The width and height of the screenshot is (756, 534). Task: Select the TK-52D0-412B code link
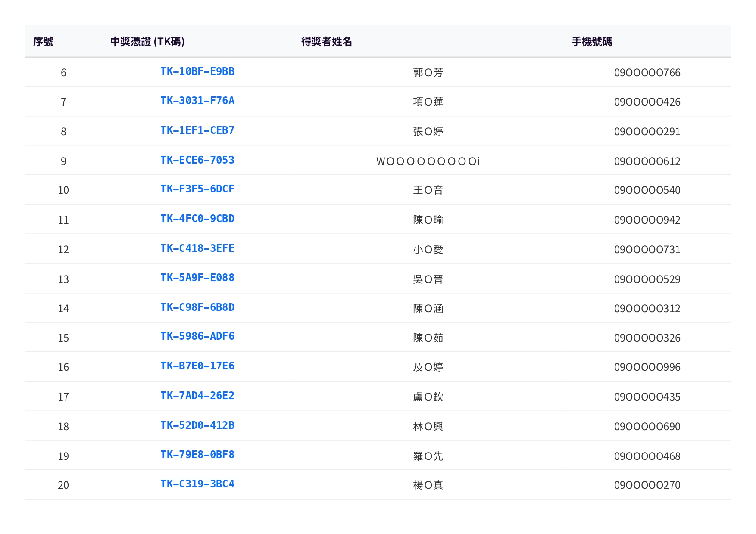coord(197,425)
